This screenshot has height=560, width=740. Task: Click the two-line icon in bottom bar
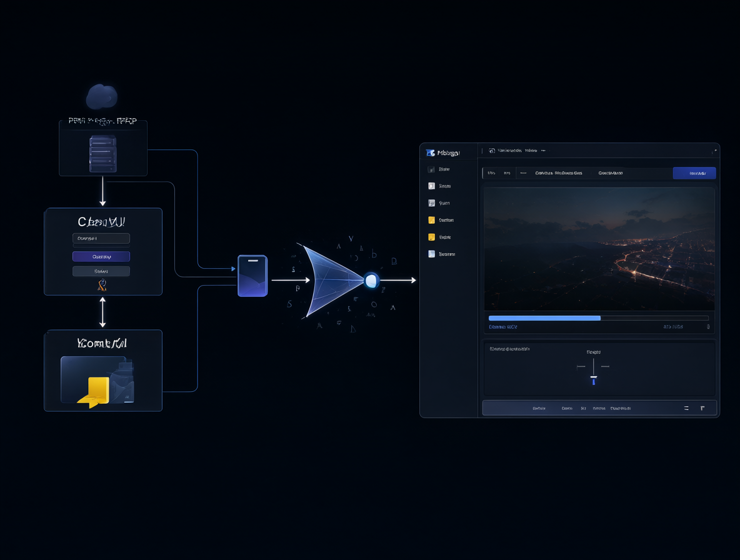pyautogui.click(x=686, y=408)
